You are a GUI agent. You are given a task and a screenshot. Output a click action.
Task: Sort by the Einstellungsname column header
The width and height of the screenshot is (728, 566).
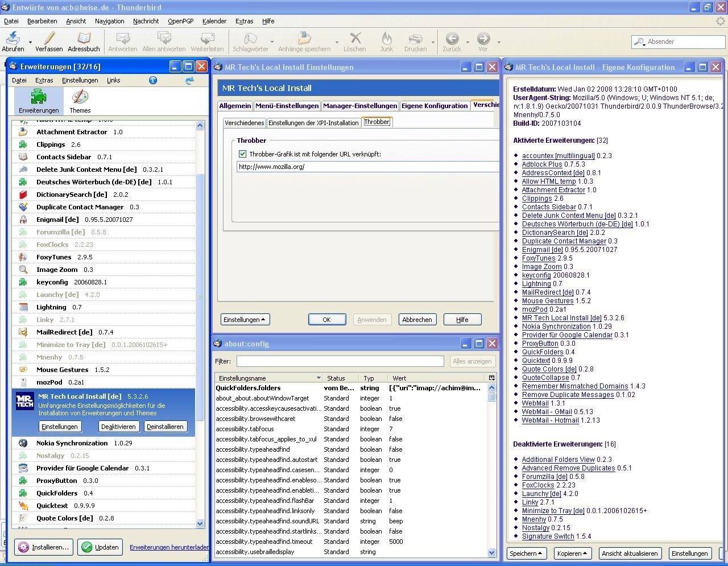pyautogui.click(x=268, y=378)
